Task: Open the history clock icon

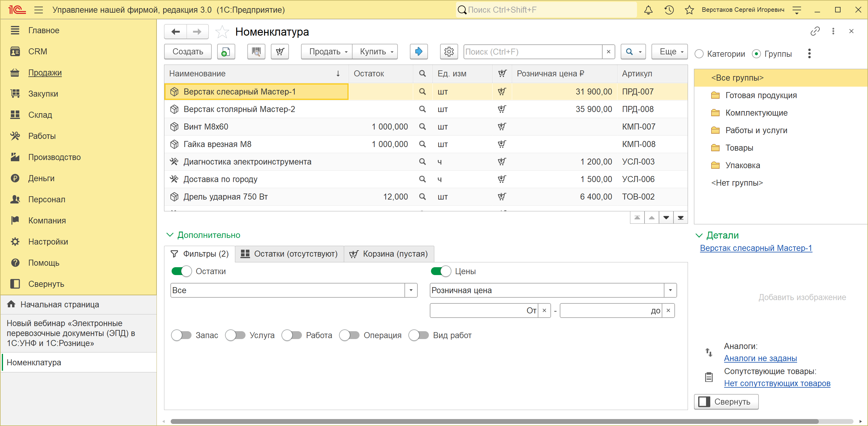Action: 669,10
